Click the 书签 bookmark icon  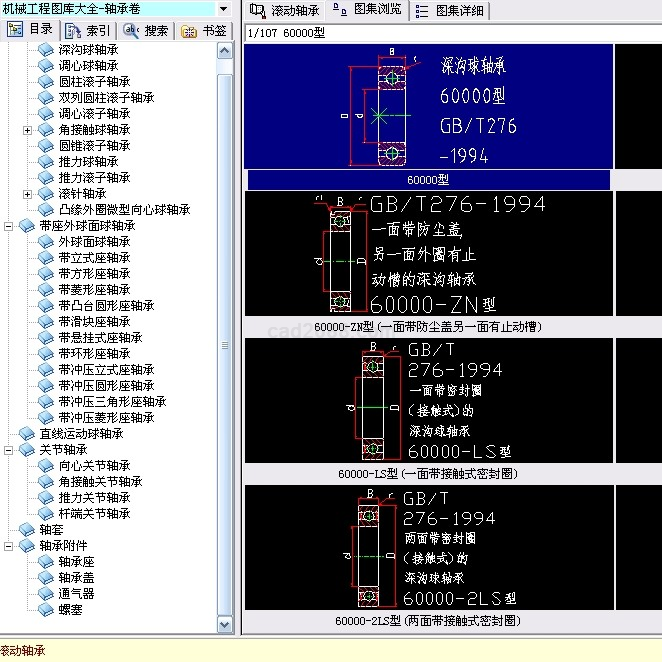tap(189, 30)
